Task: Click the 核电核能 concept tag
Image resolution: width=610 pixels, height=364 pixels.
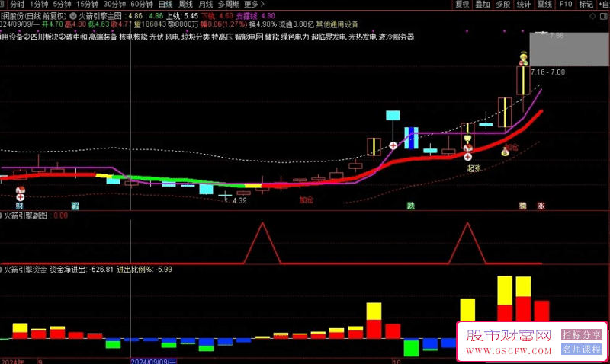Action: click(133, 37)
